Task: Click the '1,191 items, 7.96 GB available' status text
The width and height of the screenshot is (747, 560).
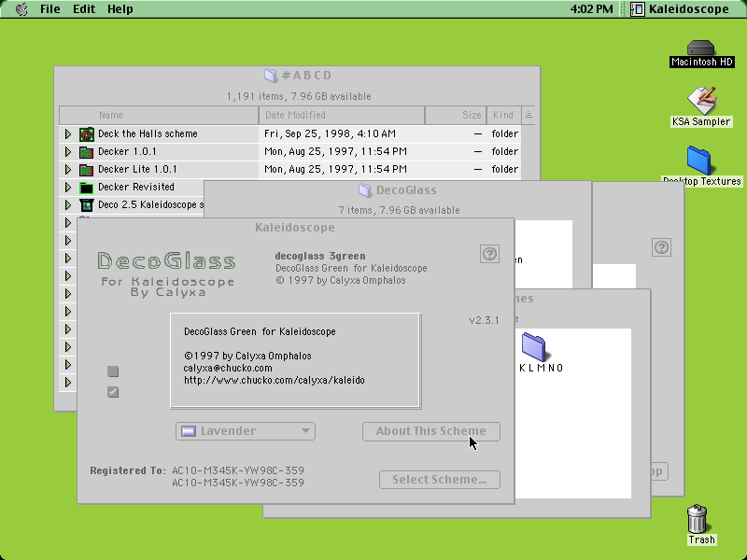Action: pos(299,96)
